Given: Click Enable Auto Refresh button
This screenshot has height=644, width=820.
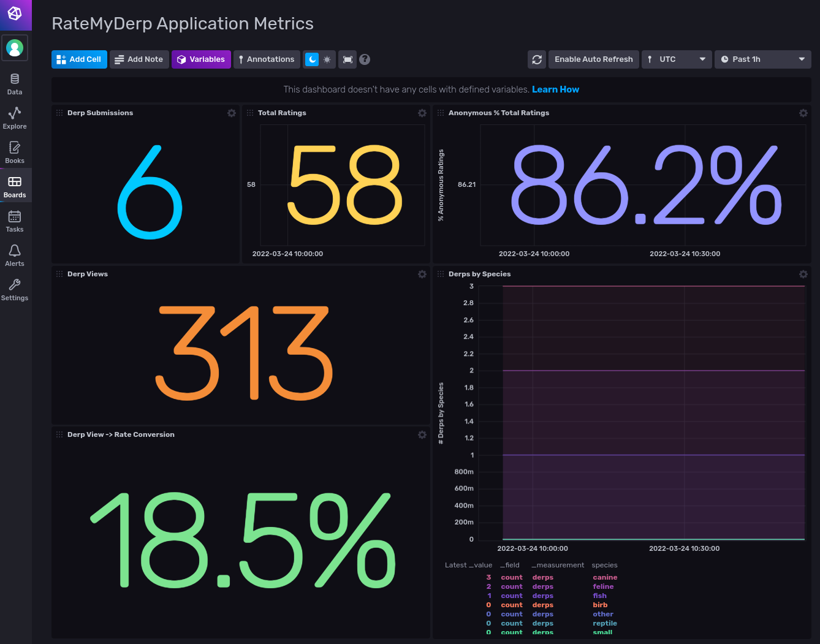Looking at the screenshot, I should coord(594,59).
